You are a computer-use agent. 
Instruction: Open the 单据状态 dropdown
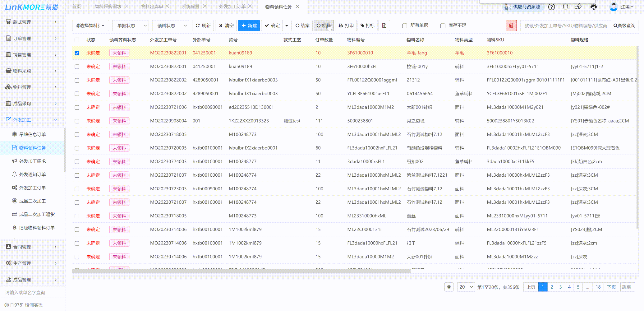(131, 26)
